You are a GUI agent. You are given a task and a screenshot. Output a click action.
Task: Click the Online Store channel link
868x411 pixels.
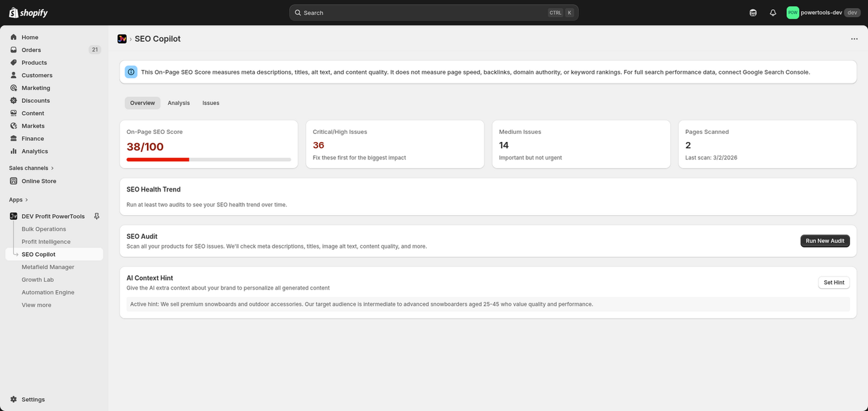coord(39,181)
